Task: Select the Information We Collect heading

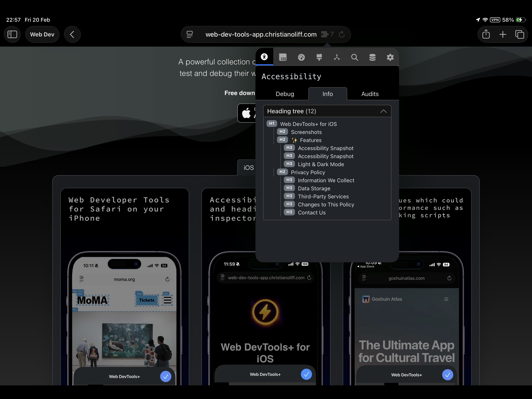Action: (319, 180)
